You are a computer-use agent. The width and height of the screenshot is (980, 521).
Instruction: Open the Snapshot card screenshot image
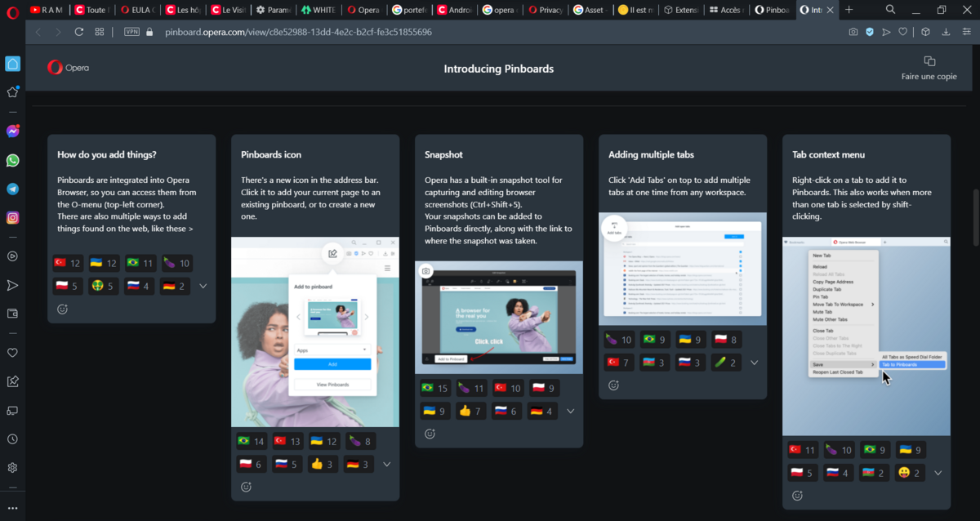tap(499, 317)
